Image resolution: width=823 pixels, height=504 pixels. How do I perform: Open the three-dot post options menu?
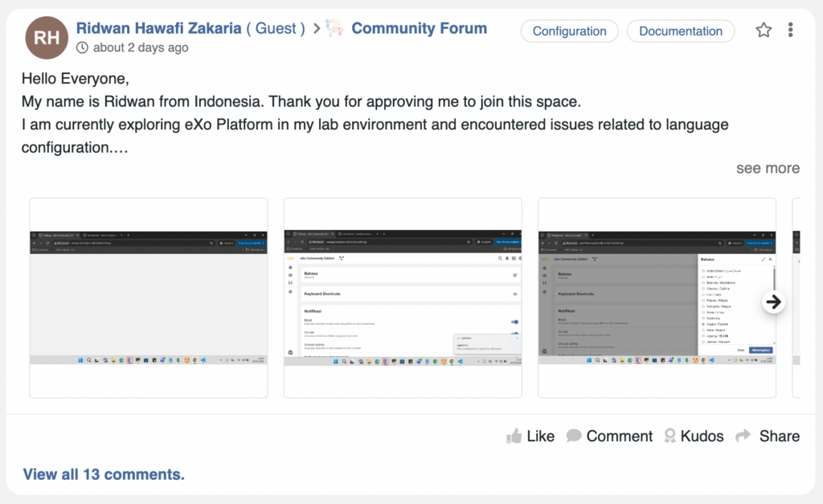tap(791, 31)
